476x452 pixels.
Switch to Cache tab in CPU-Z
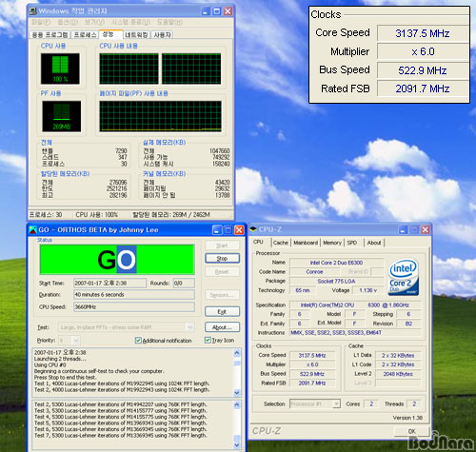[281, 243]
